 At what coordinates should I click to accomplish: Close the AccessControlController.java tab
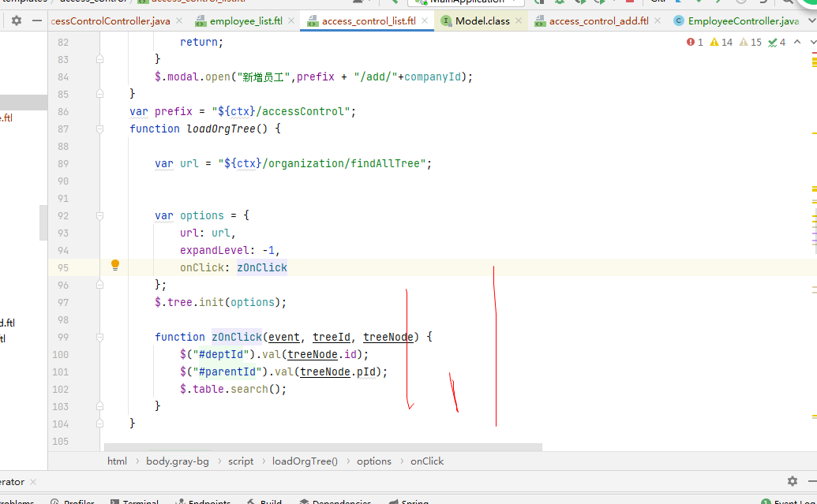[179, 21]
